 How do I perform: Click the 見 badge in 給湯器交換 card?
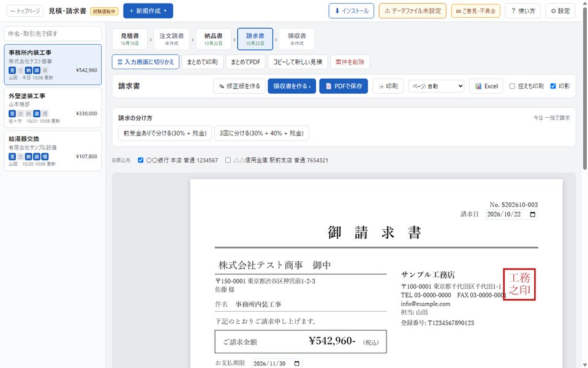point(12,156)
